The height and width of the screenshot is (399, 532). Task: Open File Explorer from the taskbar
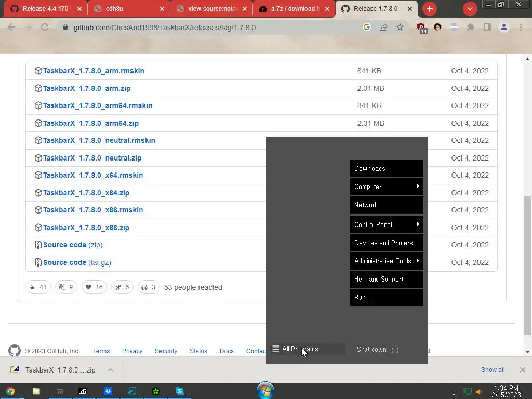pyautogui.click(x=36, y=391)
